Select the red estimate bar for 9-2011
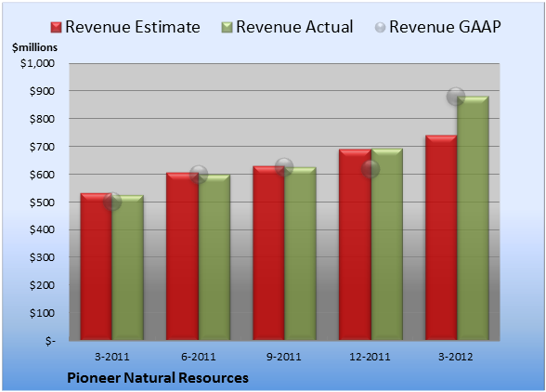 [x=269, y=253]
